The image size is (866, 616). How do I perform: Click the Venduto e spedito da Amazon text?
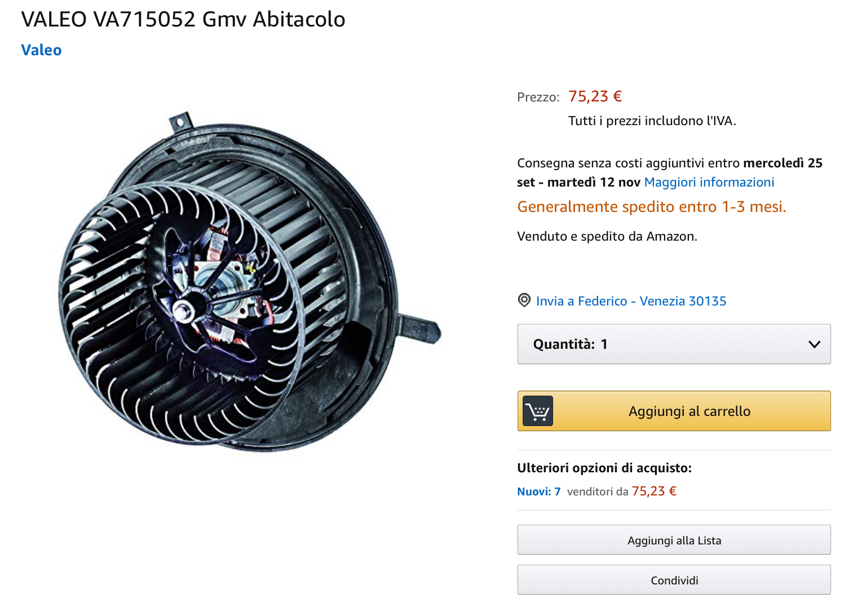click(607, 236)
